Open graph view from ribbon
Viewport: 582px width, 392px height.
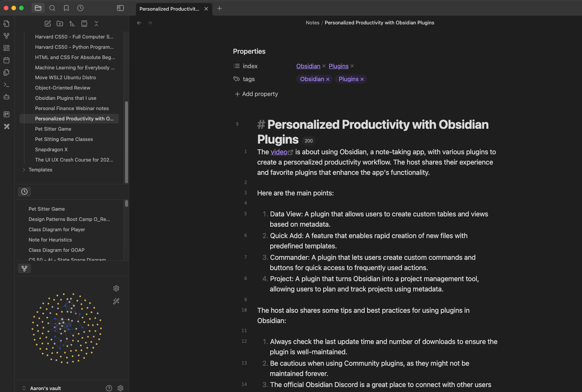point(6,36)
